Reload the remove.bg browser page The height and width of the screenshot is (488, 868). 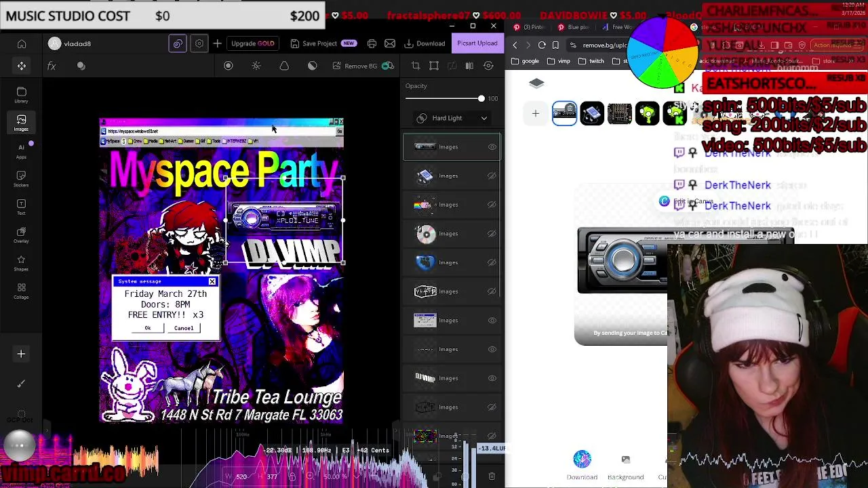click(542, 45)
